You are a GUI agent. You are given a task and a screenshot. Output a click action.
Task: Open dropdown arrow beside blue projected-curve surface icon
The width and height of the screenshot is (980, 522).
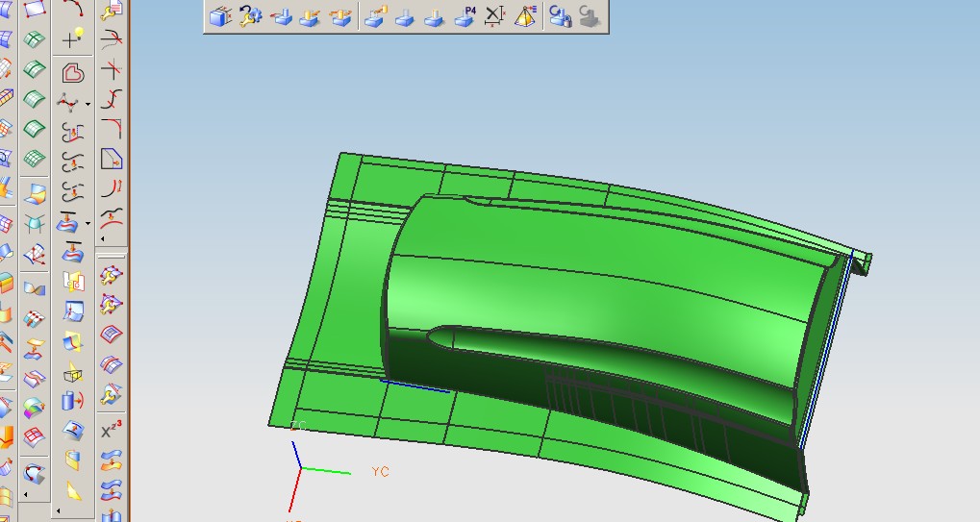[x=88, y=223]
